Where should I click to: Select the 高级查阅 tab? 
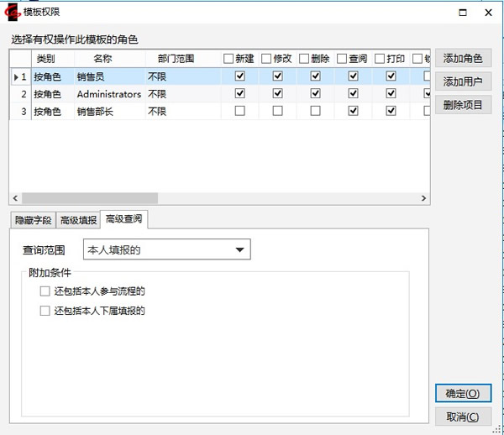click(x=123, y=220)
